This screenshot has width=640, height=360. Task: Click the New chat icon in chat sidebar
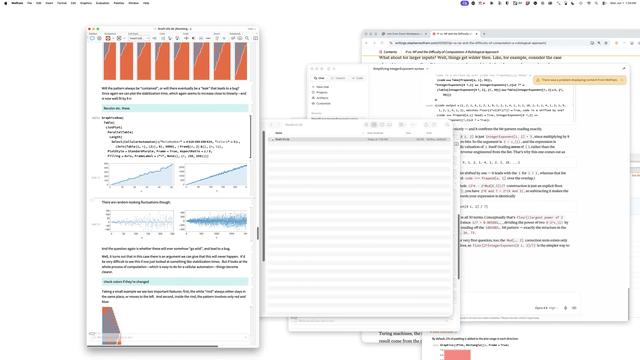pos(313,87)
